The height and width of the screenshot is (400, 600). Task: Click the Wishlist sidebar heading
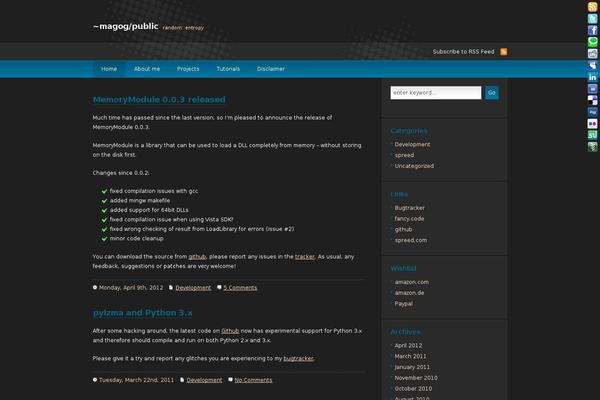pyautogui.click(x=403, y=268)
